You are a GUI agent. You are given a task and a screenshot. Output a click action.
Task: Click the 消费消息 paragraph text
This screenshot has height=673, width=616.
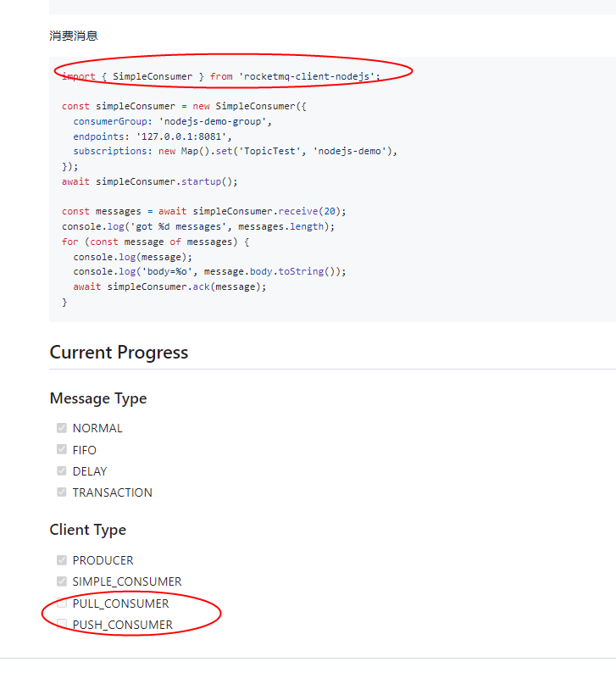(x=74, y=36)
